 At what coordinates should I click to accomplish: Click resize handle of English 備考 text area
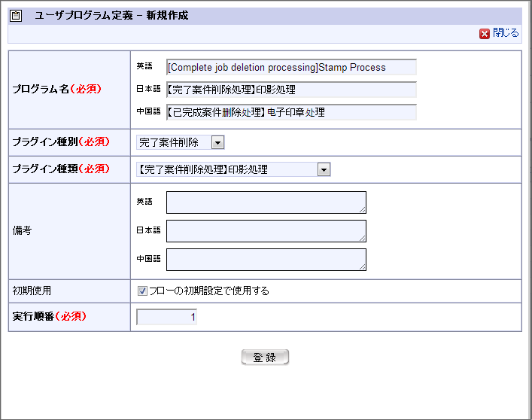[x=363, y=210]
